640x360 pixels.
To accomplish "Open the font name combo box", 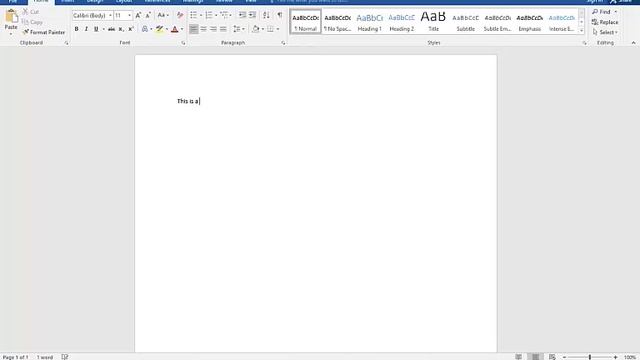I will (x=92, y=16).
